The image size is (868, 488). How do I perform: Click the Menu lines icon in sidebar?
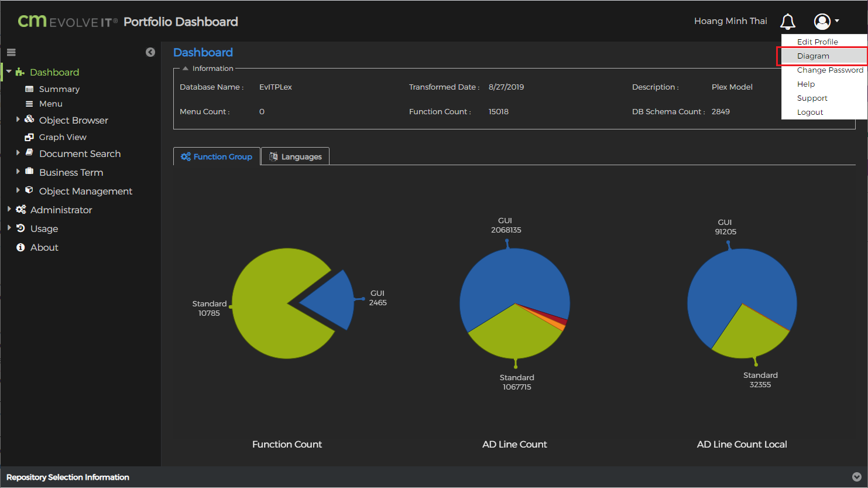pyautogui.click(x=29, y=104)
